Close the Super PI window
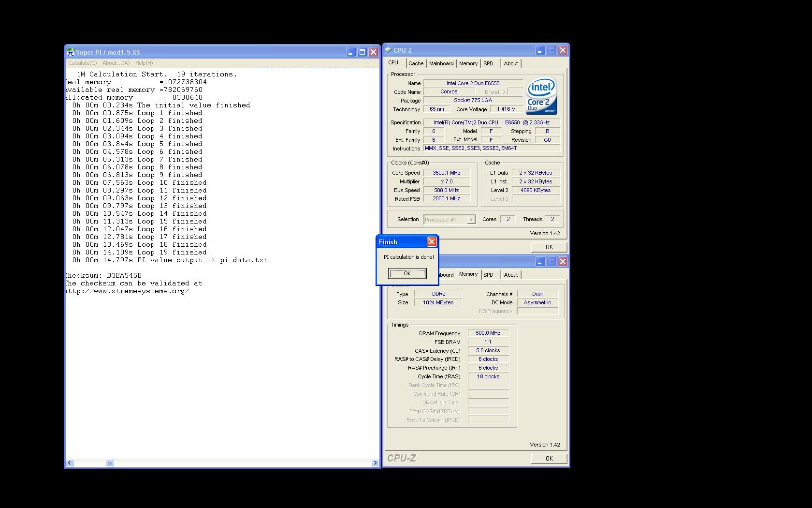 [373, 52]
